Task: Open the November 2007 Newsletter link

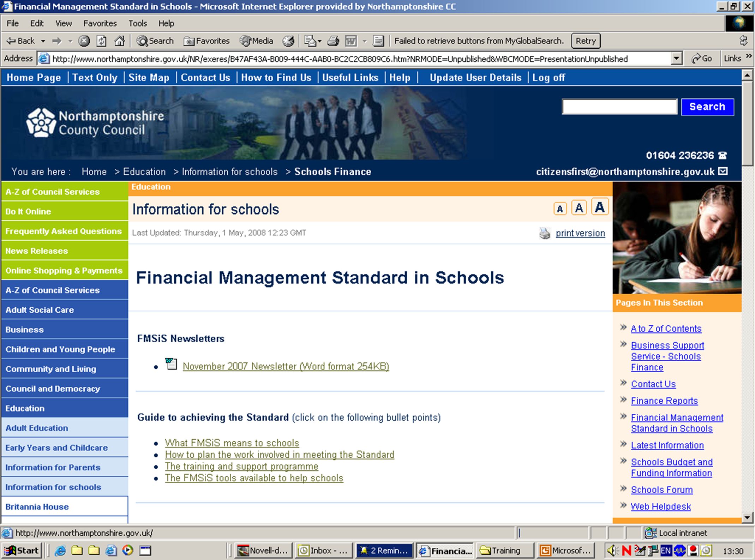Action: click(x=286, y=366)
